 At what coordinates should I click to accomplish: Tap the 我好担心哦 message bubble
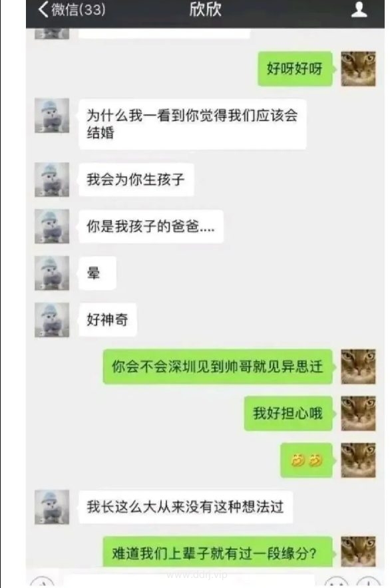(288, 413)
